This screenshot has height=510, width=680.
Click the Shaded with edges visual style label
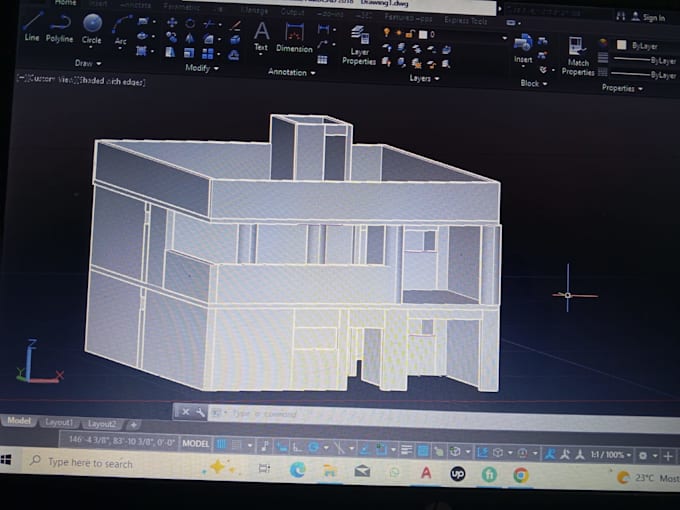(111, 81)
